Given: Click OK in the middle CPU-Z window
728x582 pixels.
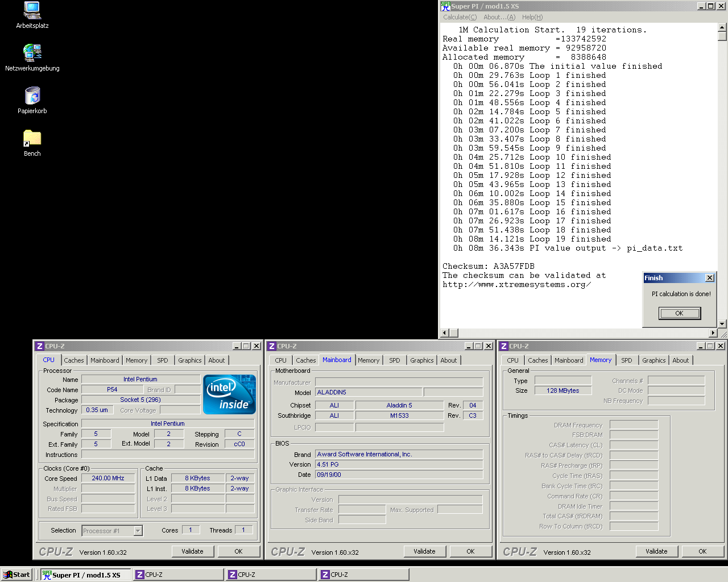Looking at the screenshot, I should [470, 551].
